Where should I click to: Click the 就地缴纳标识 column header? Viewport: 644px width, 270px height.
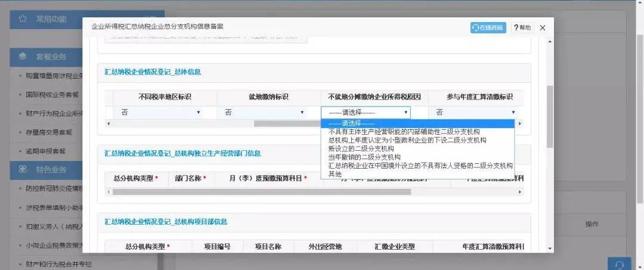click(x=268, y=97)
